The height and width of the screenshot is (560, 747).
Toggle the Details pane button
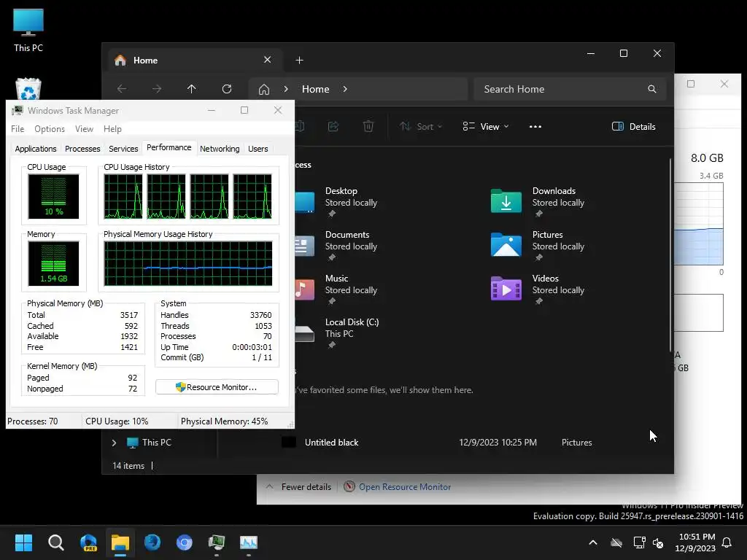(x=634, y=126)
